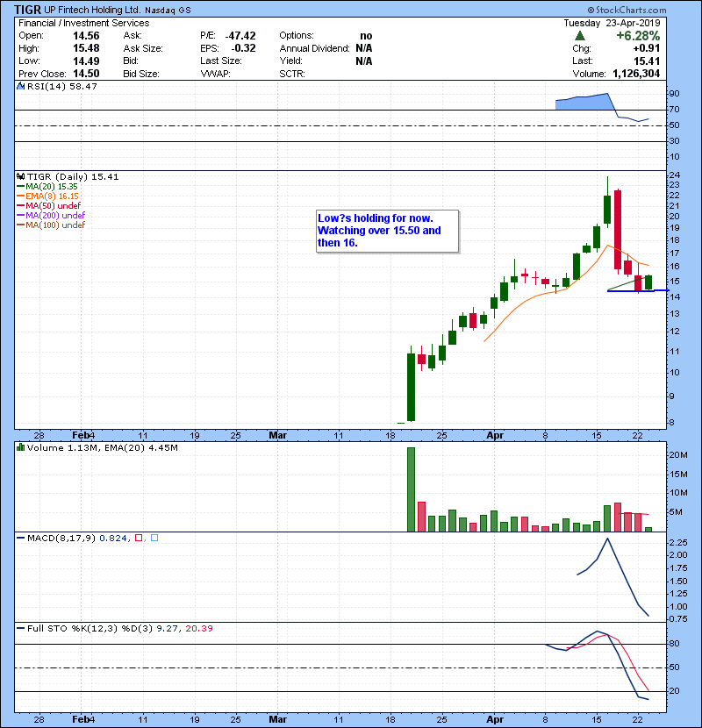
Task: Click the Volume 1.13M, EMA(20) 4.45M label
Action: [x=102, y=447]
